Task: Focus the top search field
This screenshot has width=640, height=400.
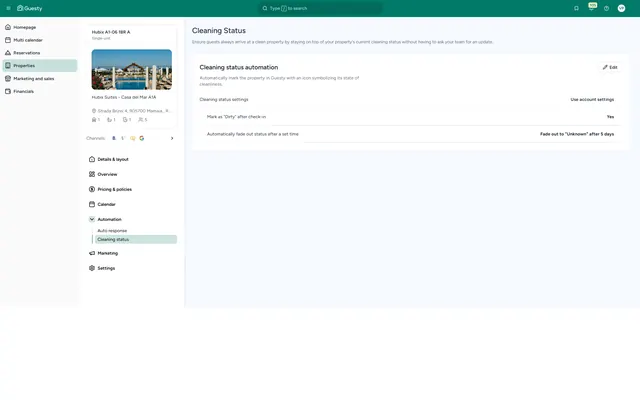Action: click(320, 8)
